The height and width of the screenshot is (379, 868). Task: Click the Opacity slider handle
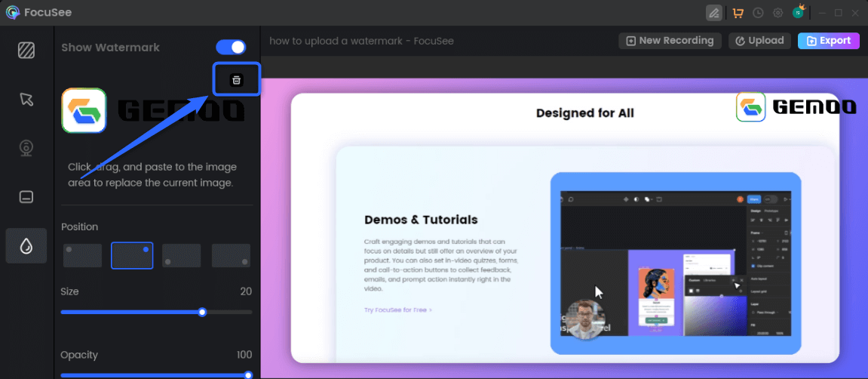click(x=248, y=375)
